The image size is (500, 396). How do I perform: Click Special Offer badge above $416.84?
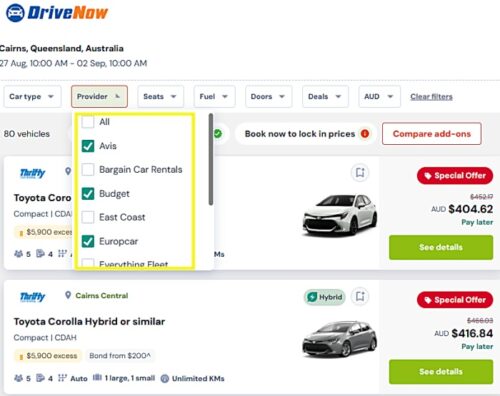(x=455, y=300)
